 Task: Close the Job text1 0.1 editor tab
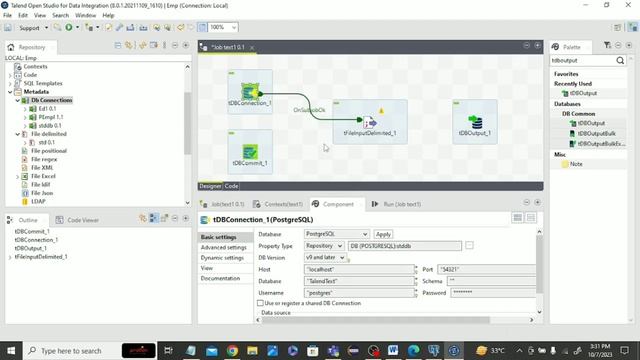click(x=252, y=48)
